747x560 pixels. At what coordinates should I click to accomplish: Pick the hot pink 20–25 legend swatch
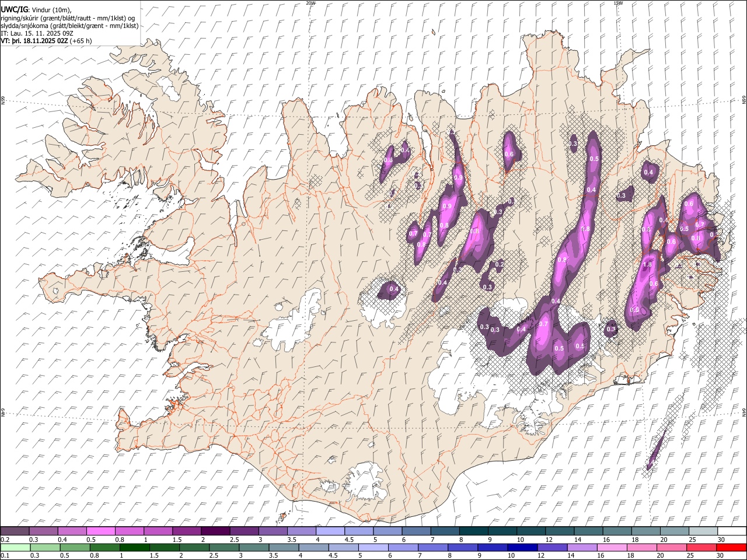pos(671,547)
